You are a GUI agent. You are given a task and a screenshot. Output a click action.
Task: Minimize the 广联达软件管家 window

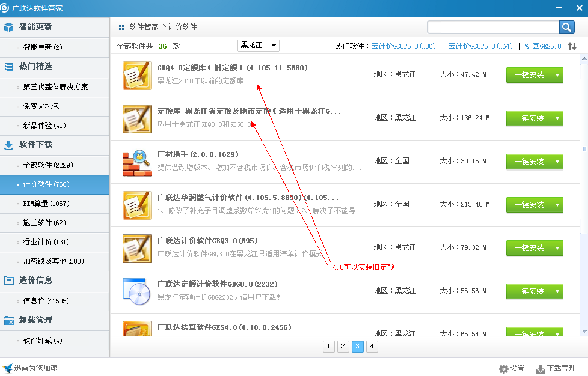point(559,8)
